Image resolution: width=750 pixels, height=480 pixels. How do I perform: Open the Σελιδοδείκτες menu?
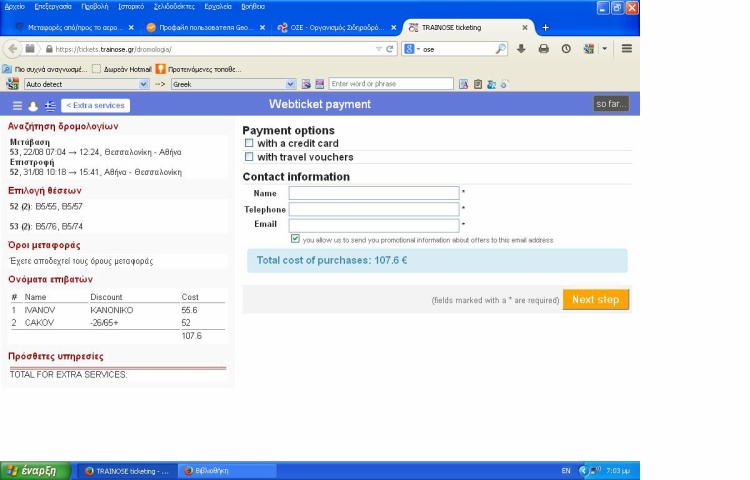[174, 7]
